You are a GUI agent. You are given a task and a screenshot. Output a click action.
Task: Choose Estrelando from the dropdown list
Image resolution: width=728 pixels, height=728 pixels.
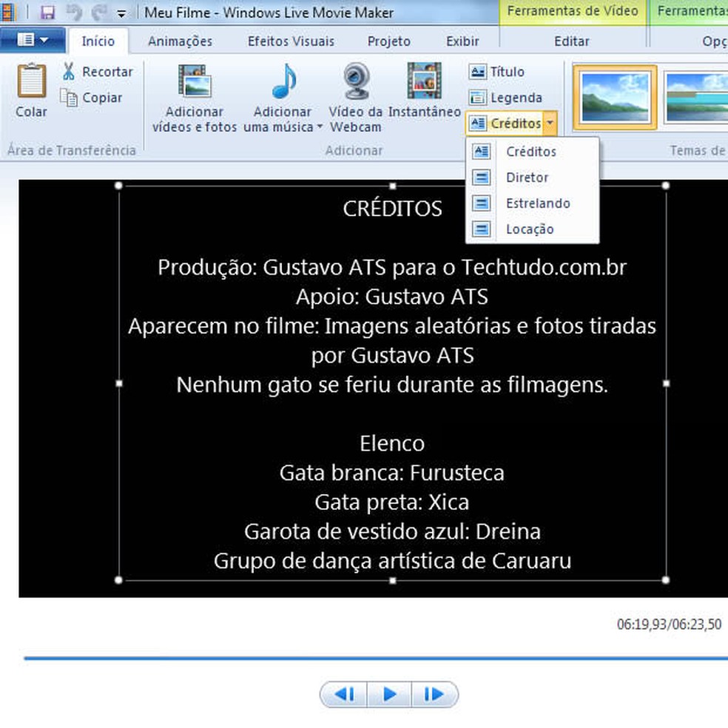point(532,203)
